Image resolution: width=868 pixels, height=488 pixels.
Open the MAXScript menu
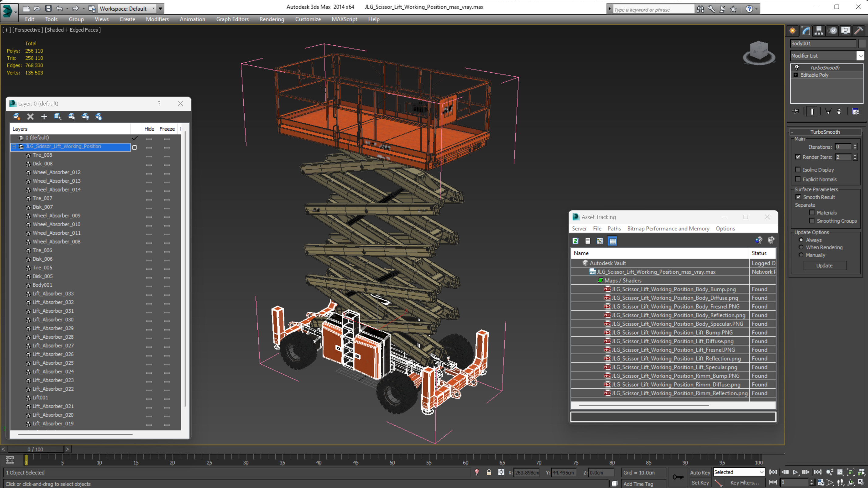(344, 19)
